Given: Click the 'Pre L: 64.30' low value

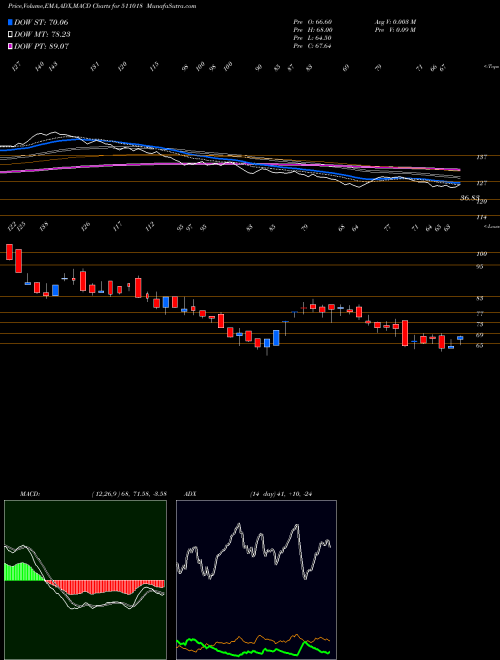Looking at the screenshot, I should point(313,38).
